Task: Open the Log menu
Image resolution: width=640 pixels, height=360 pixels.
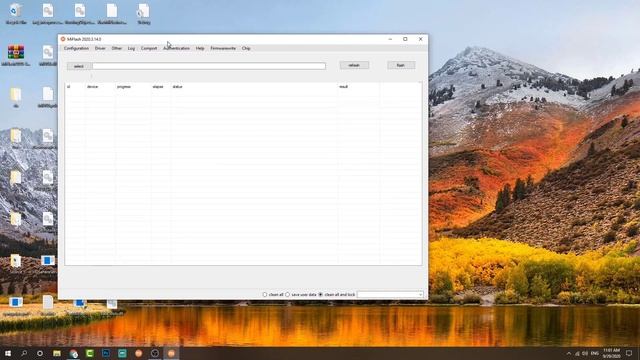Action: tap(131, 48)
